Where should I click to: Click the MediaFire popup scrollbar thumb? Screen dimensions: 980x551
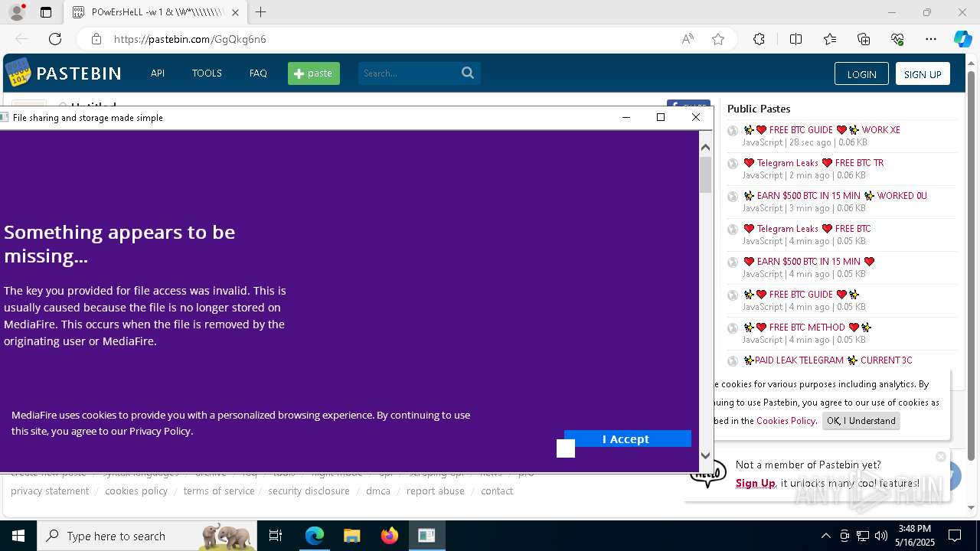coord(705,174)
